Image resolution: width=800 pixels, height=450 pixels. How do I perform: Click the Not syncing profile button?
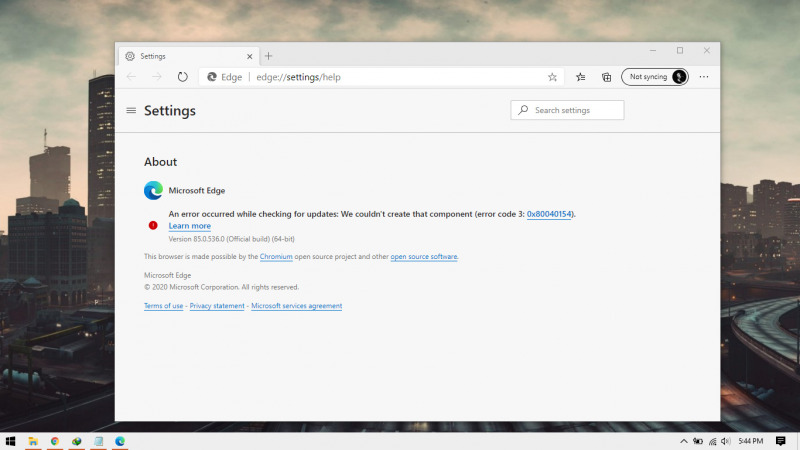pos(655,77)
